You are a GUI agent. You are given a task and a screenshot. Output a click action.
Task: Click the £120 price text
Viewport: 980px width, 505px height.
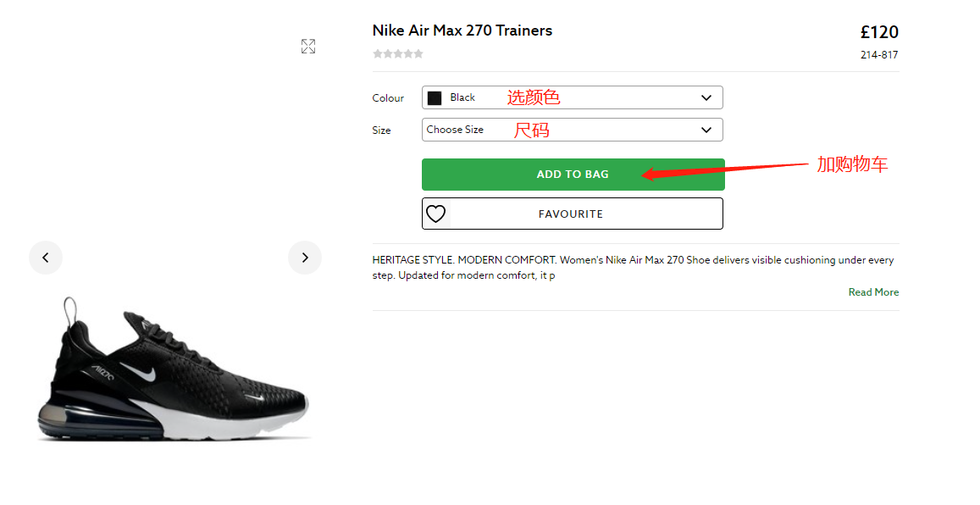pos(879,32)
